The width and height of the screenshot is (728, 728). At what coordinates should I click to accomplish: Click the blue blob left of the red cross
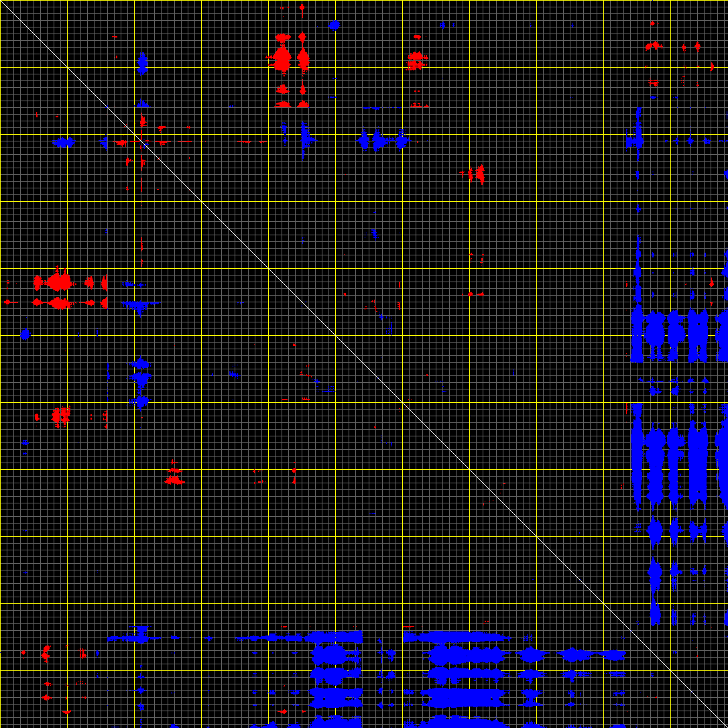(64, 142)
